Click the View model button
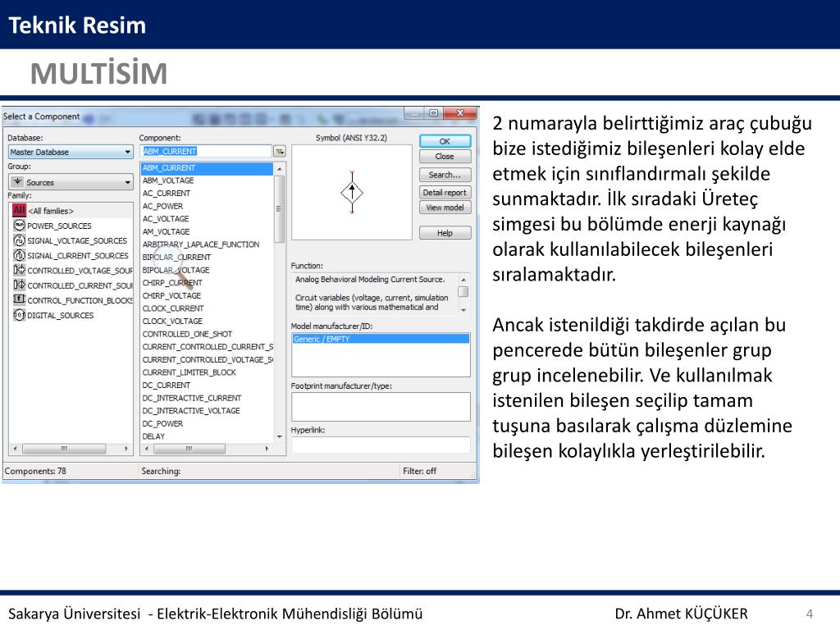The height and width of the screenshot is (630, 840). (445, 208)
